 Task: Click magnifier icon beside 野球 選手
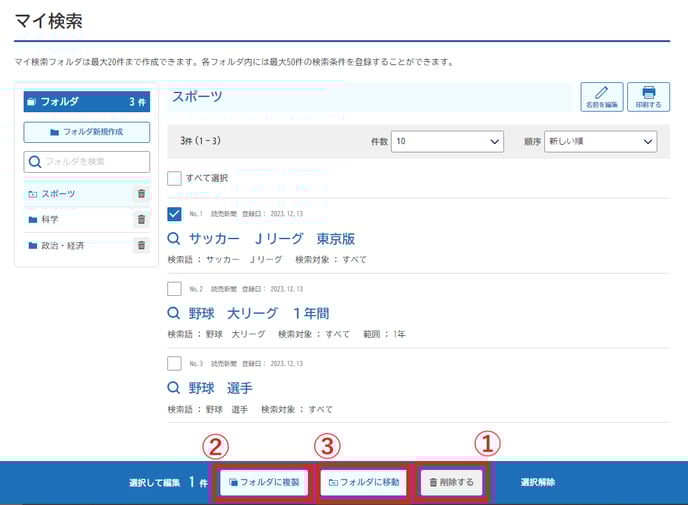click(174, 388)
